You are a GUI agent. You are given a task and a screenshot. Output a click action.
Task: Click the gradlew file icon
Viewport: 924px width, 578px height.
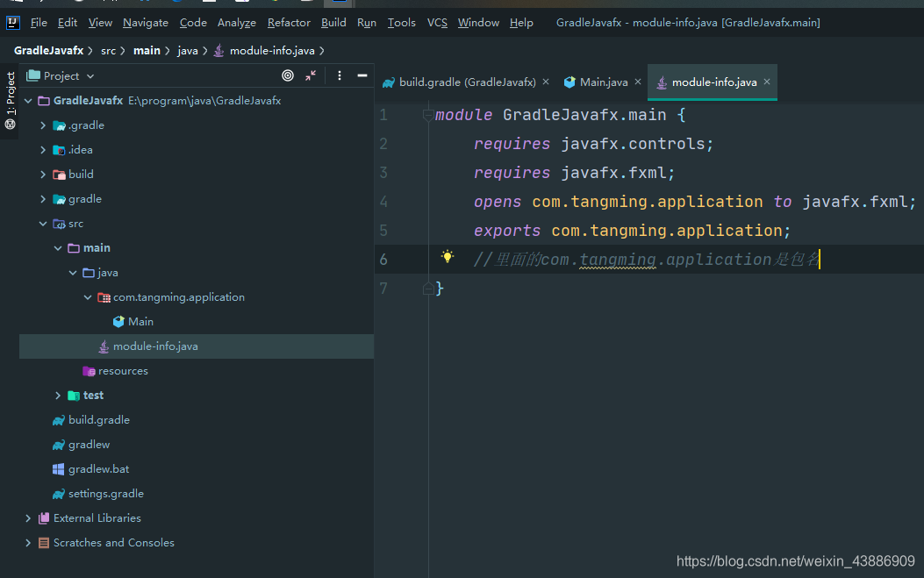[x=59, y=445]
